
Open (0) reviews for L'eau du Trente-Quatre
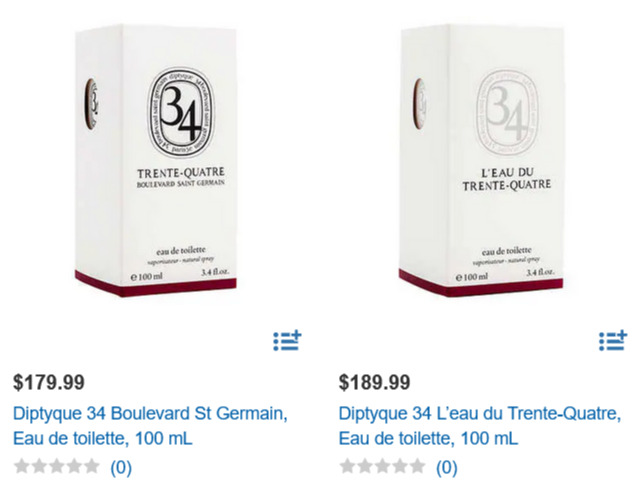[x=446, y=467]
